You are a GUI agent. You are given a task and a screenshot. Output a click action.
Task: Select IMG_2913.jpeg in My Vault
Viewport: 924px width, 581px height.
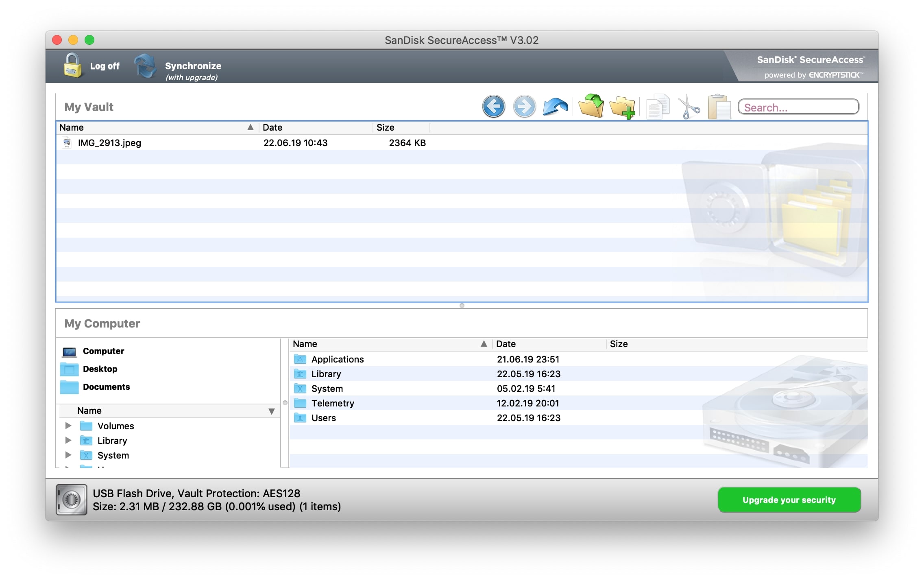point(109,143)
